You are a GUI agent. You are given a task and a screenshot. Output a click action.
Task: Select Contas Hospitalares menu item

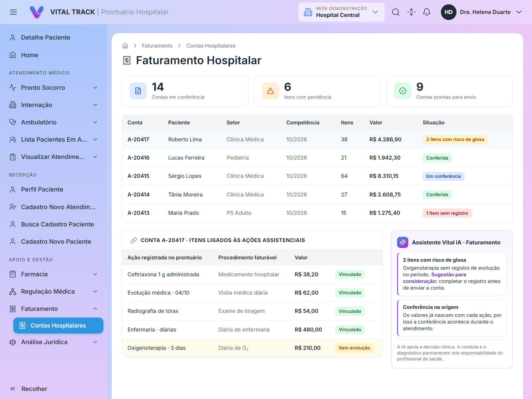point(58,326)
